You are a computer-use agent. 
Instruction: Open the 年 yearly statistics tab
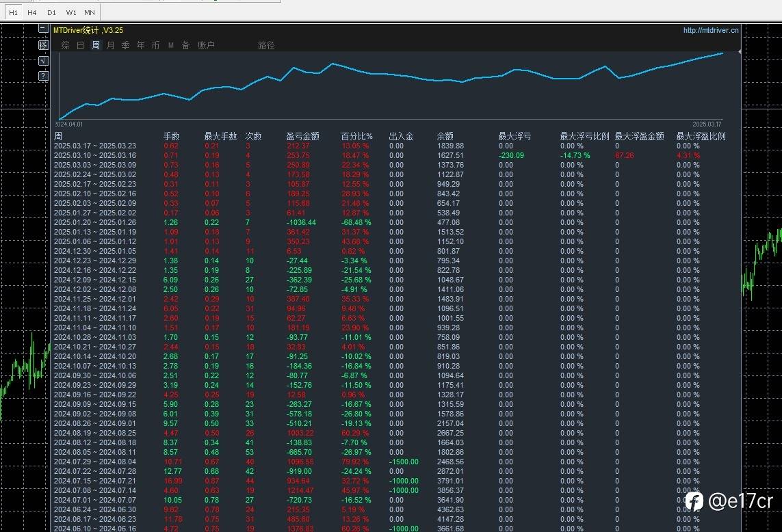coord(141,45)
